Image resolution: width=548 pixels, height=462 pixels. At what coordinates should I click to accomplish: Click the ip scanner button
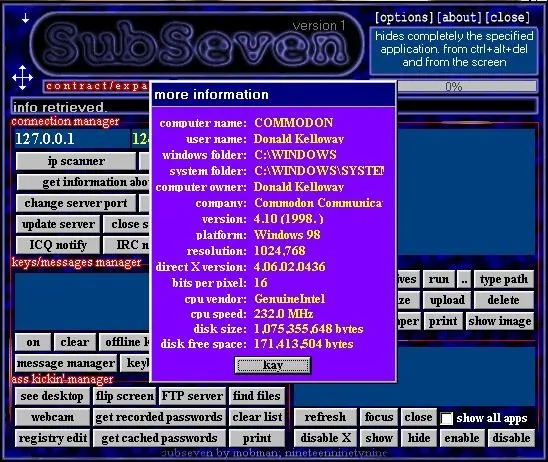[x=76, y=161]
